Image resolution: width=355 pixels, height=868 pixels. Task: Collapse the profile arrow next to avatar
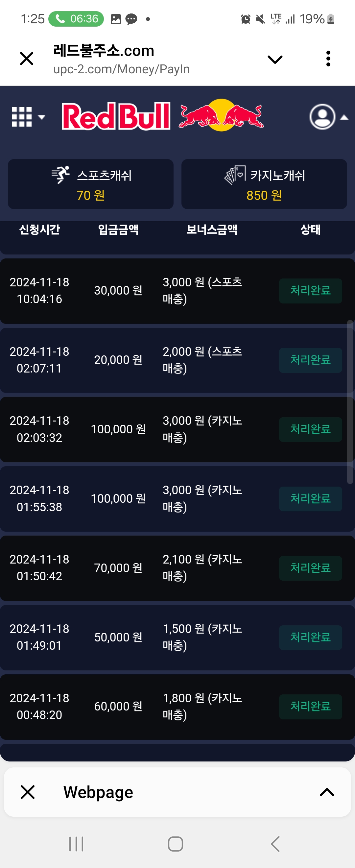pos(344,117)
